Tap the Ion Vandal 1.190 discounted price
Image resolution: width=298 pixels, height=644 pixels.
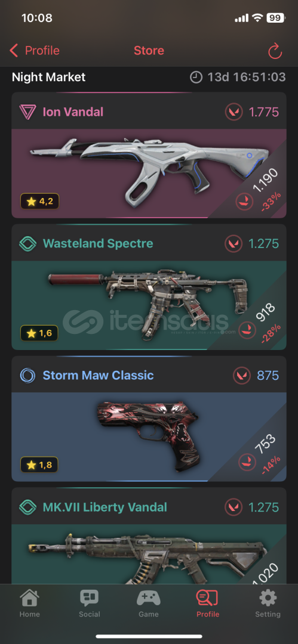pos(265,180)
